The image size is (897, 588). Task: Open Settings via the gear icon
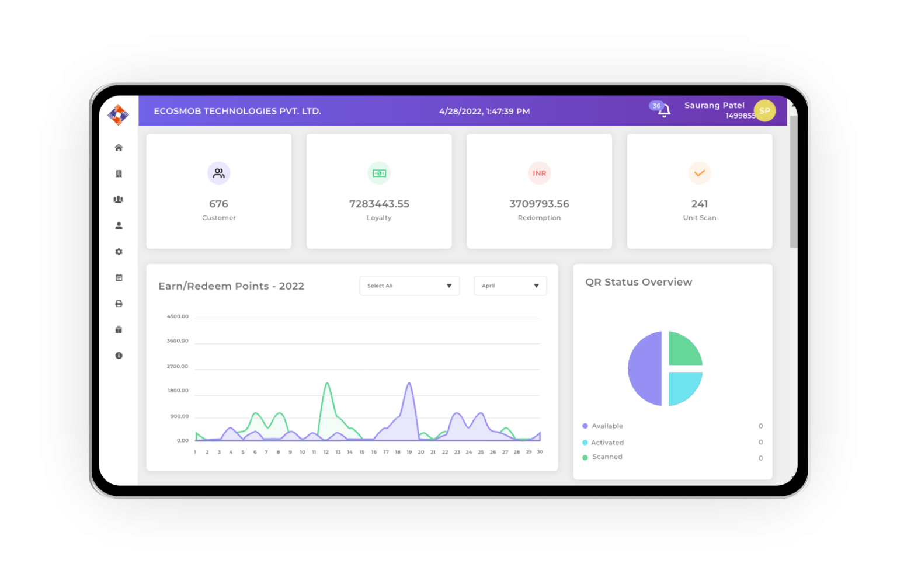(x=119, y=251)
